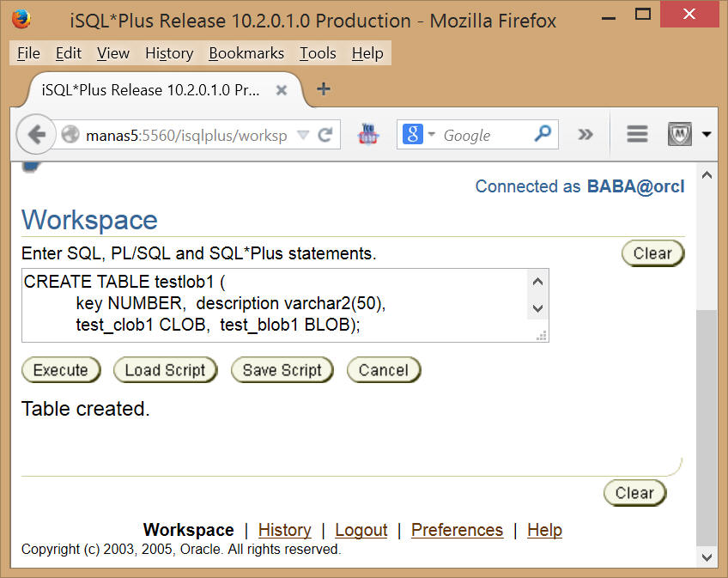
Task: Expand the URL history dropdown arrow
Action: tap(303, 135)
